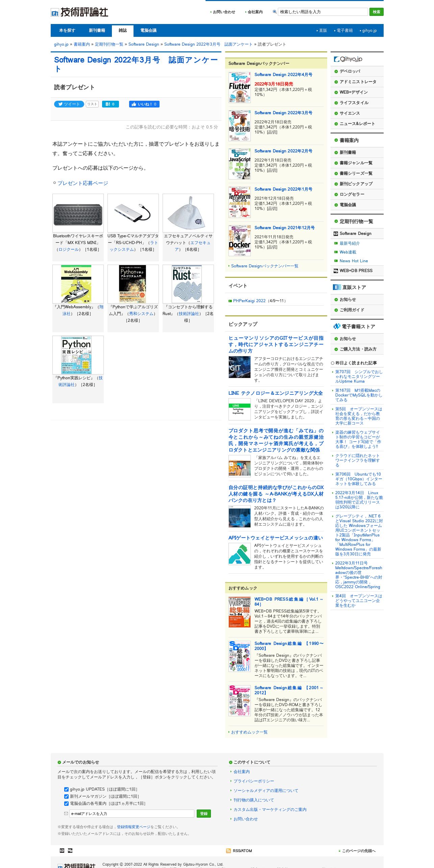Click the LINE Technology pickup thumbnail
The image size is (434, 868).
pos(240,409)
